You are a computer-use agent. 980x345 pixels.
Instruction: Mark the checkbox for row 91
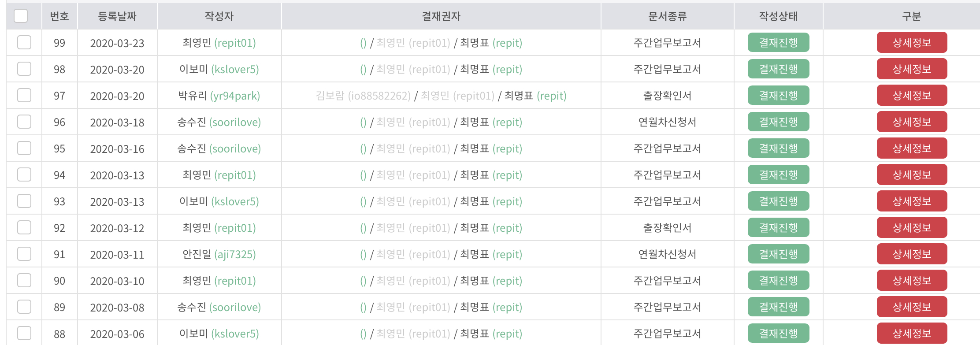point(24,254)
